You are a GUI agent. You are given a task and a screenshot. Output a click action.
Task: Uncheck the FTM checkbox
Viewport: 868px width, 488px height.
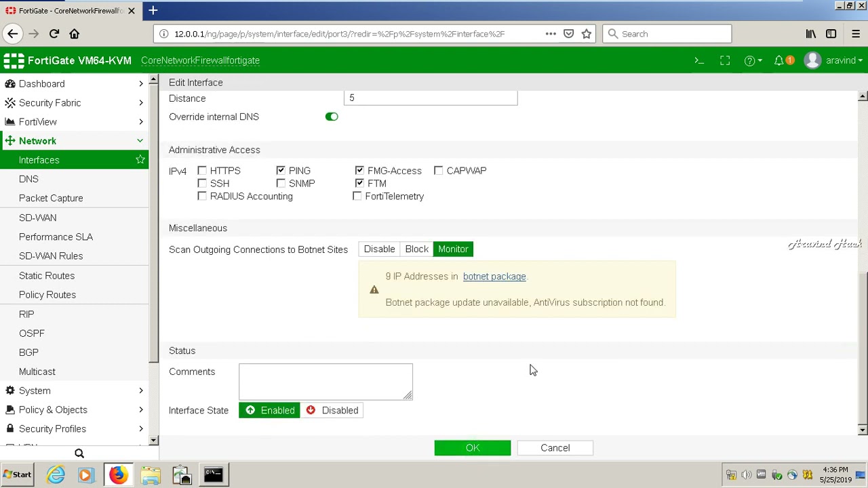pyautogui.click(x=359, y=184)
